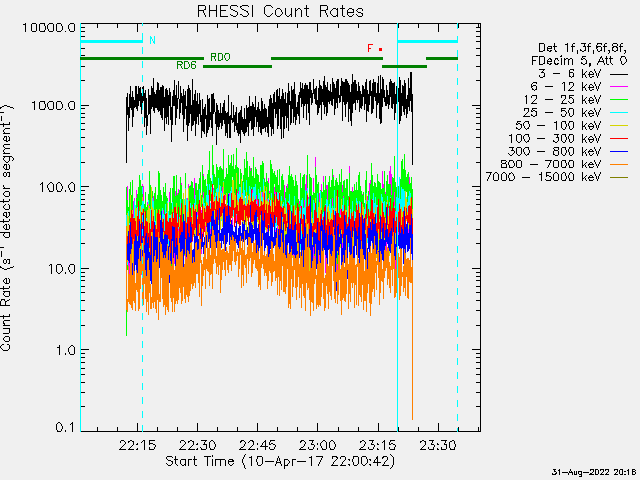The height and width of the screenshot is (480, 640).
Task: Click the 31-Aug-2022 20:16 timestamp
Action: 594,472
